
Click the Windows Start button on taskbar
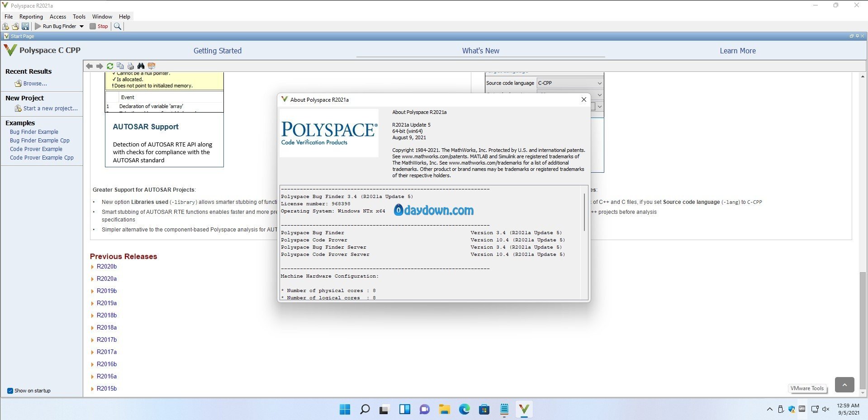(345, 409)
